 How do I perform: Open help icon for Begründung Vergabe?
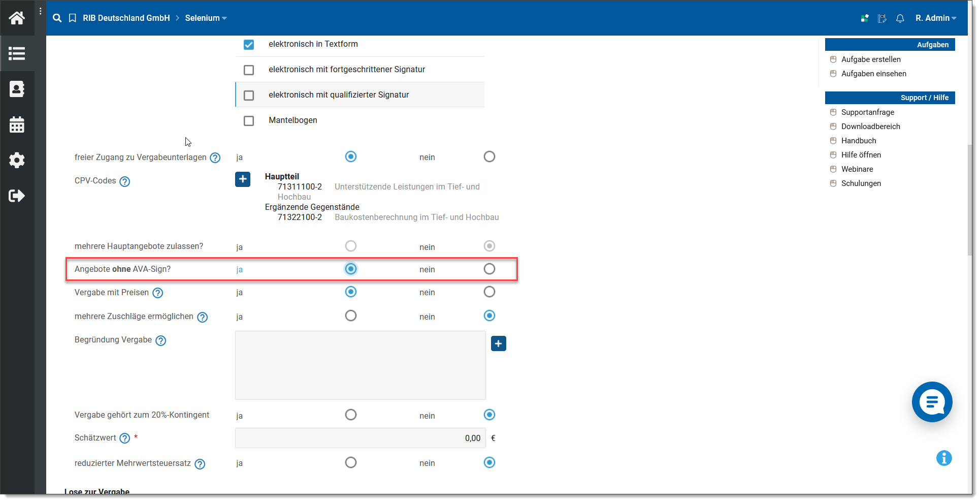tap(161, 340)
